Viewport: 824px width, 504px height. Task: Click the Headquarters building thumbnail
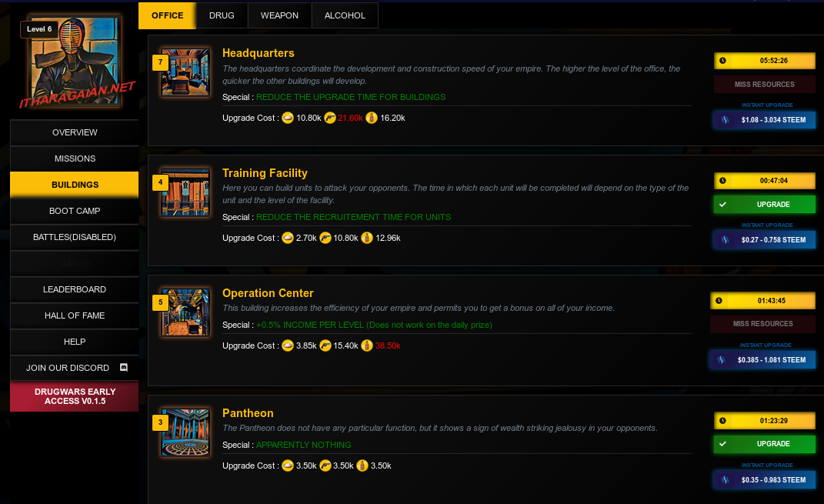click(x=185, y=72)
